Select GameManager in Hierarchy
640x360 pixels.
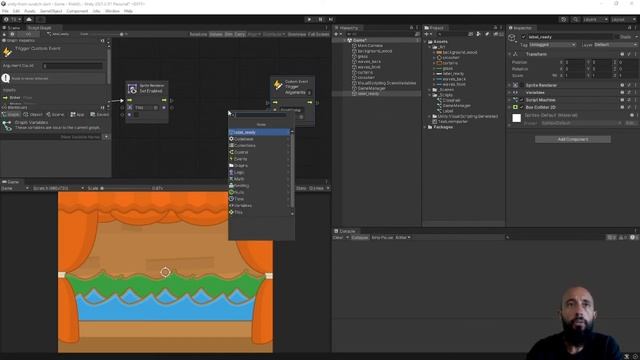[x=371, y=88]
